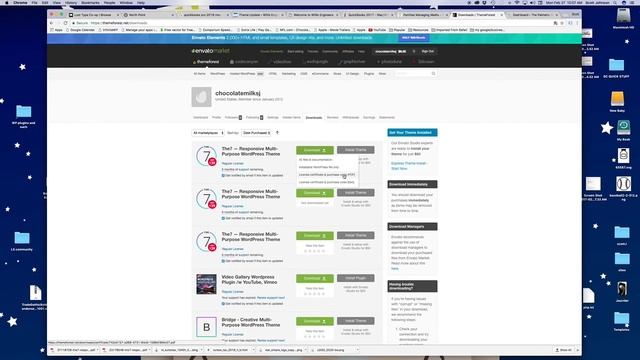640x360 pixels.
Task: Bookmark page with the star icon
Action: coord(562,23)
